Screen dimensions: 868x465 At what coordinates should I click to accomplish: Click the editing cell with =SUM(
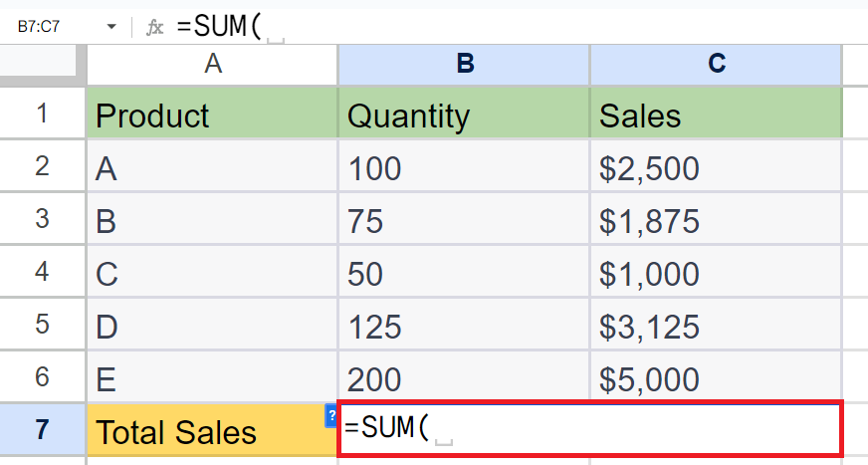click(590, 429)
